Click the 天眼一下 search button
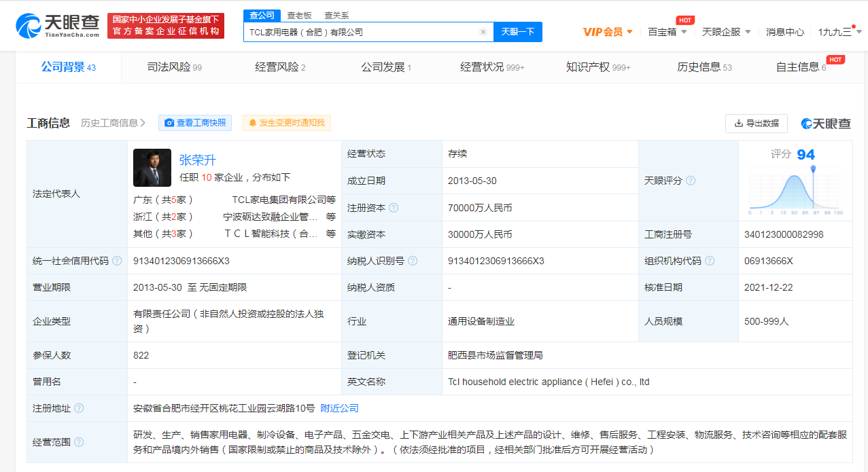The image size is (868, 472). 518,32
